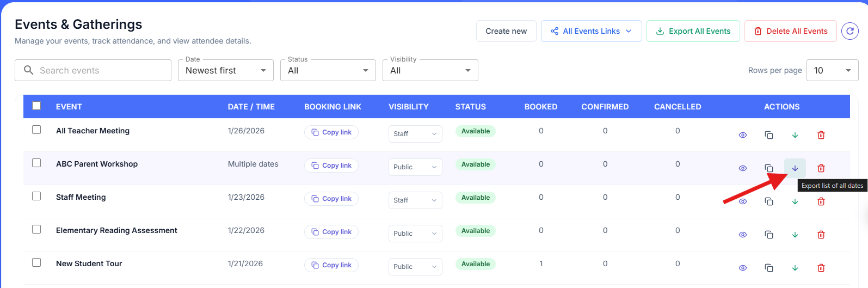The image size is (868, 288).
Task: Click view eye icon for New Student Tour
Action: pyautogui.click(x=743, y=268)
